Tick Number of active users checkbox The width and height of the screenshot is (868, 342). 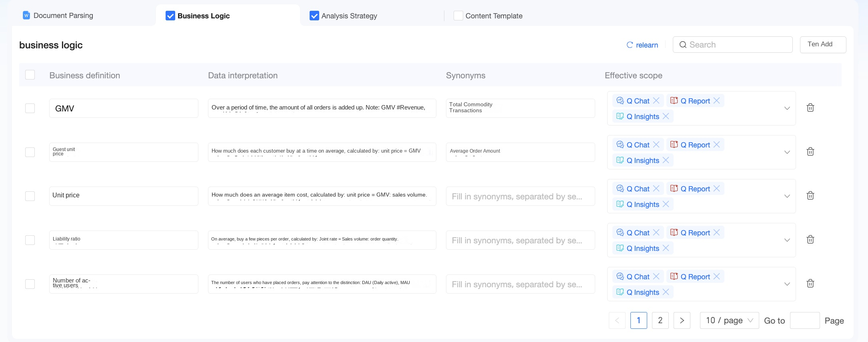[x=30, y=284]
